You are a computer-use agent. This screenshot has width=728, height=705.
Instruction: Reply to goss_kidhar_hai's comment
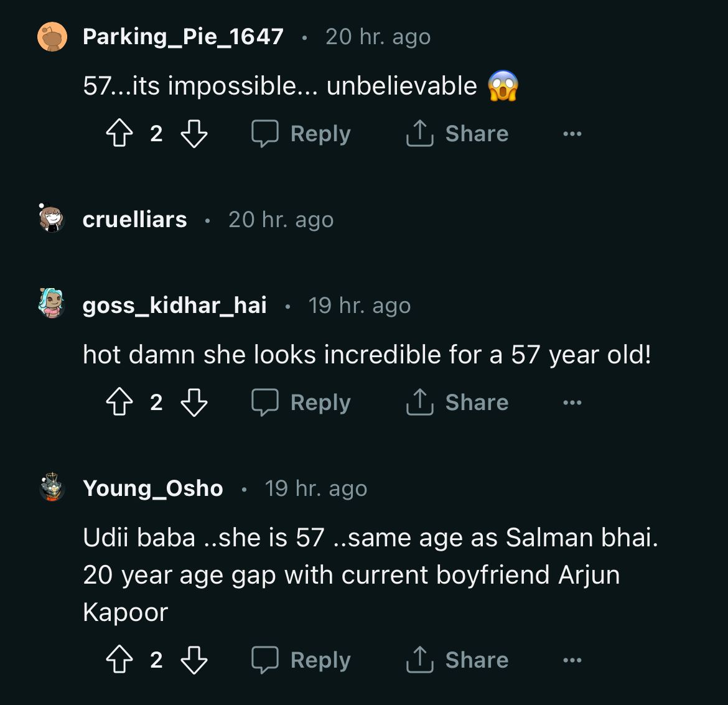301,403
